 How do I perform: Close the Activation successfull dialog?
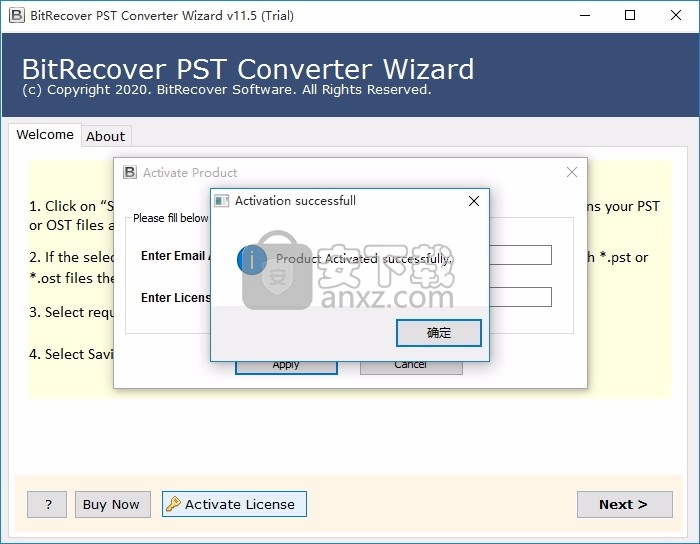click(x=474, y=201)
